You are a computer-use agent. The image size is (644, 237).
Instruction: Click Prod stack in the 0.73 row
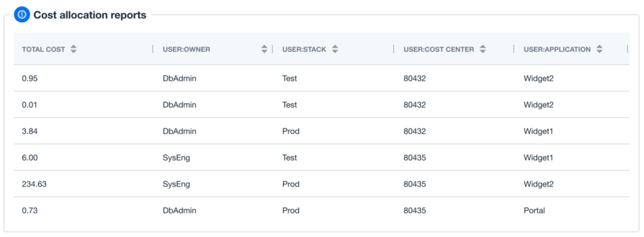tap(291, 211)
